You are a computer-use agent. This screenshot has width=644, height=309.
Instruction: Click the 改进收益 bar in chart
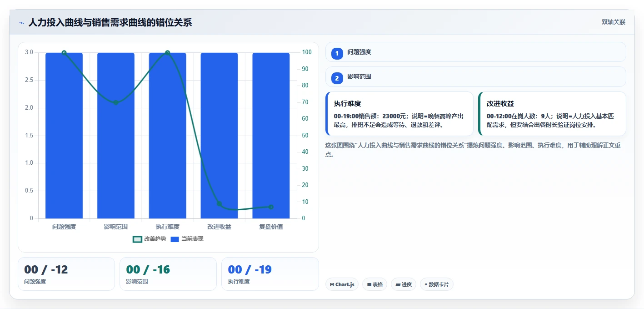tap(219, 136)
